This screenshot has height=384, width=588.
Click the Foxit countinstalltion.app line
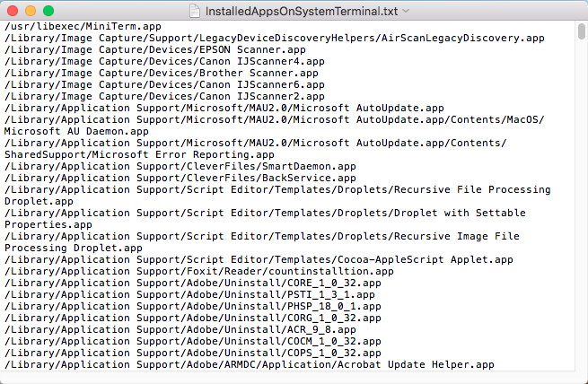[x=199, y=271]
